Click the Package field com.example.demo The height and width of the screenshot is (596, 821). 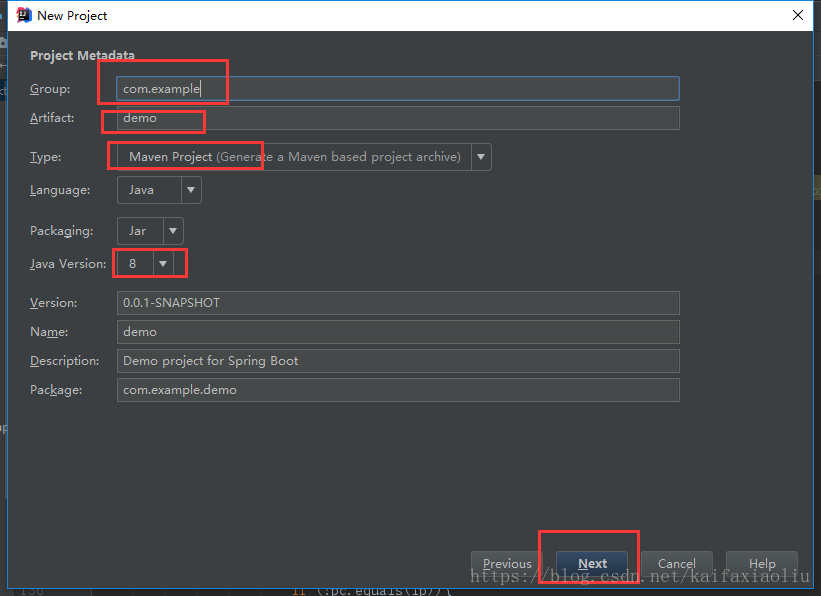(x=398, y=390)
